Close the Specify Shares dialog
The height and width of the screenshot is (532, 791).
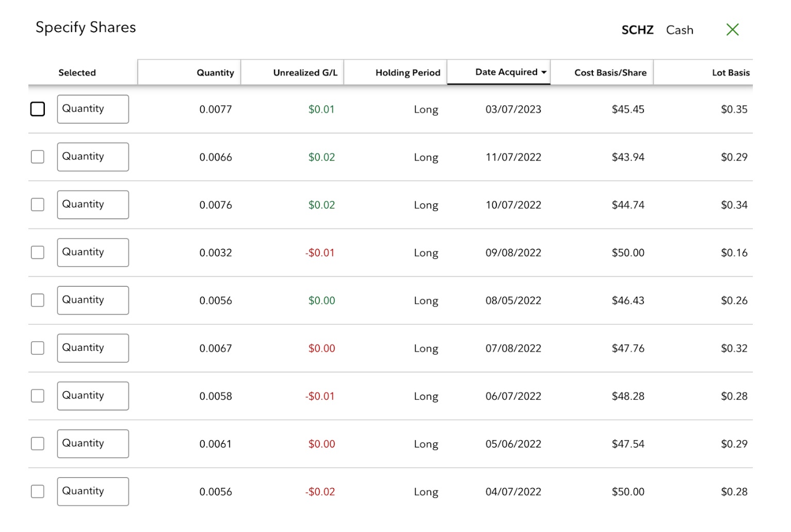(732, 30)
